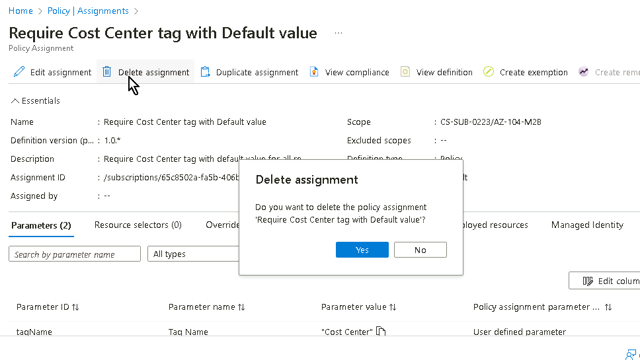Click the View definition icon
The height and width of the screenshot is (364, 640).
(x=405, y=72)
